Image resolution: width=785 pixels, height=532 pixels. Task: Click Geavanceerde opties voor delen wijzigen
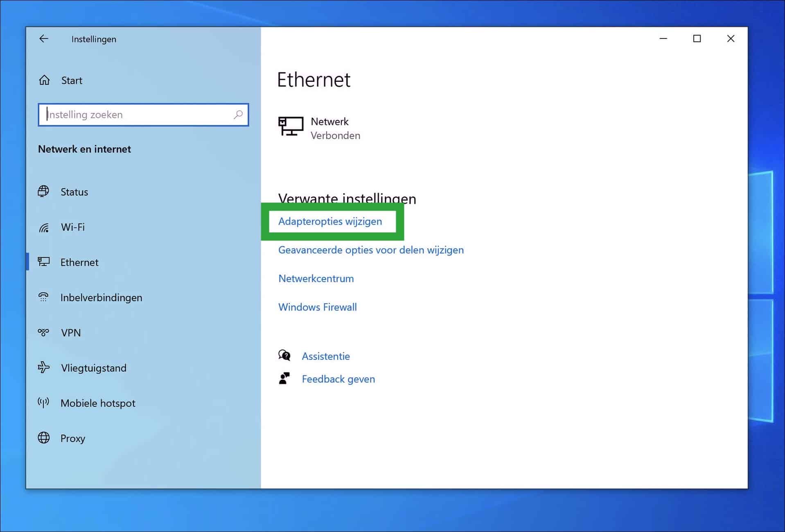click(370, 250)
